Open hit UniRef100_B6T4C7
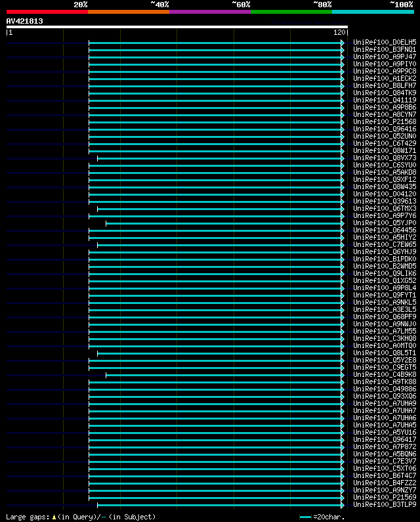The width and height of the screenshot is (420, 522). pyautogui.click(x=385, y=476)
